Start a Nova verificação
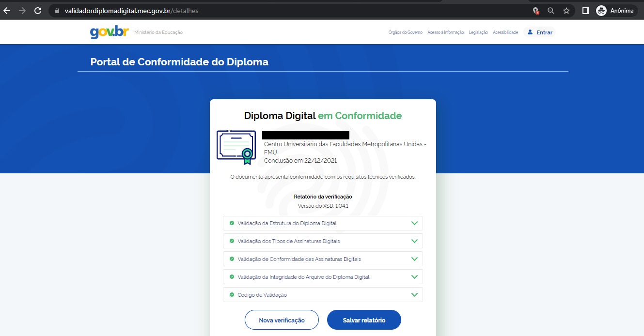Viewport: 644px width, 336px height. 282,320
